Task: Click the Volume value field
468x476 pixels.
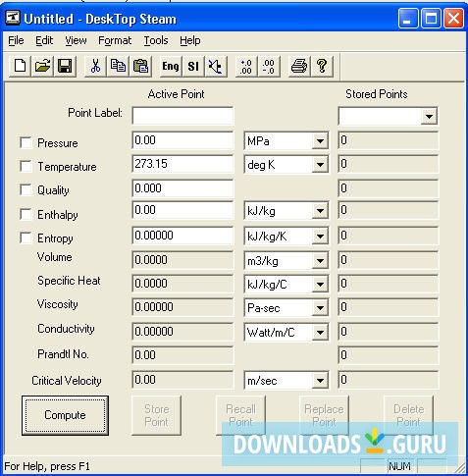Action: 182,260
